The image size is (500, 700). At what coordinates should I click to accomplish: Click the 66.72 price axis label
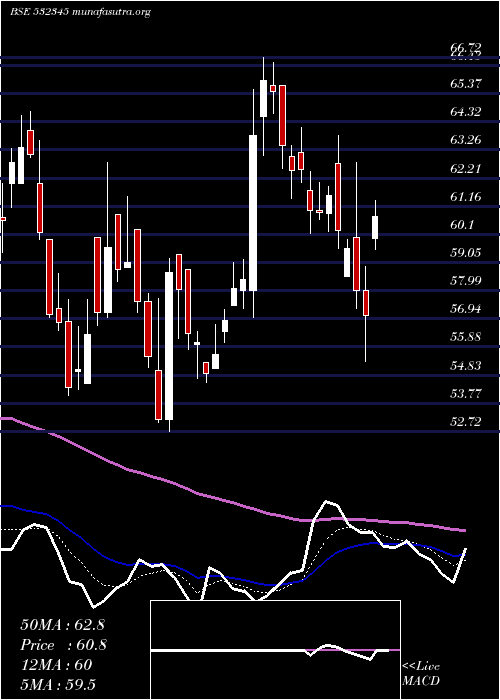(x=466, y=48)
